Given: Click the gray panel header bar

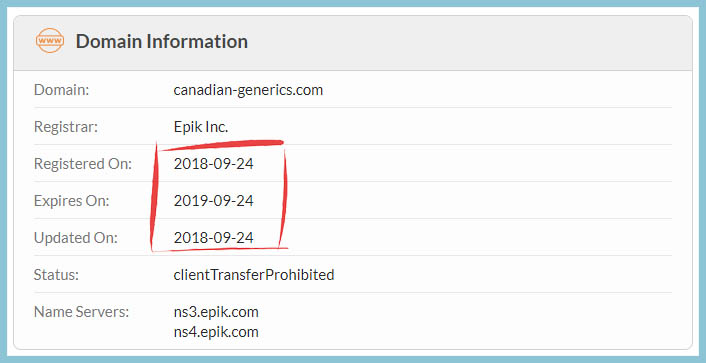Looking at the screenshot, I should point(353,43).
